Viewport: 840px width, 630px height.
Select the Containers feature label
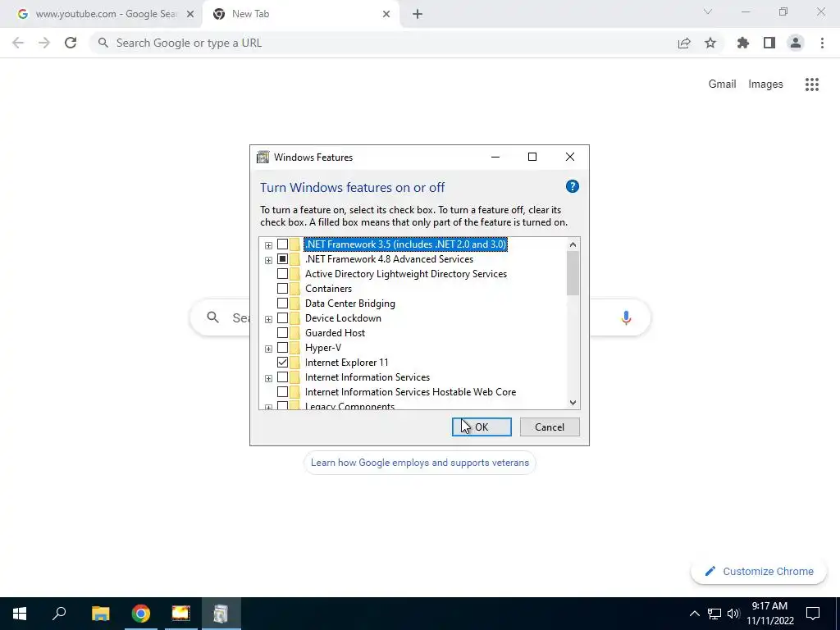point(328,289)
